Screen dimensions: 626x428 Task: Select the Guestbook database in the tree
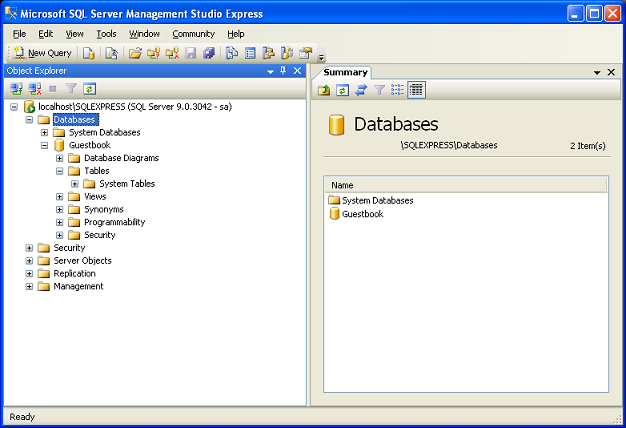(89, 145)
